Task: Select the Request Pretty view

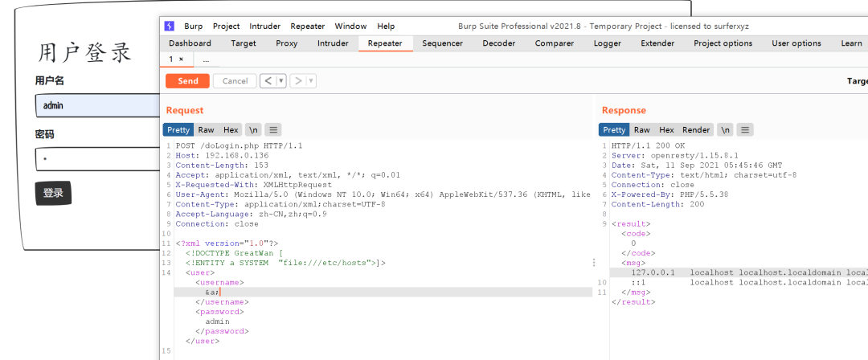Action: tap(178, 129)
